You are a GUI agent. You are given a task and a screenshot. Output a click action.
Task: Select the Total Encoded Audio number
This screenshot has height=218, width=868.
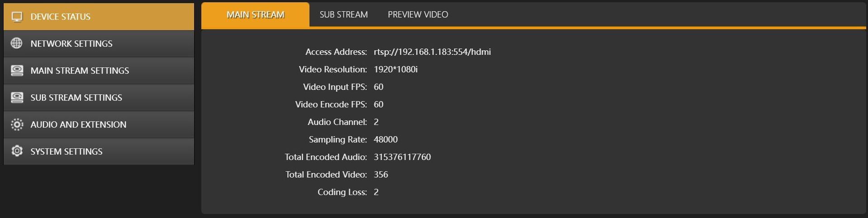pyautogui.click(x=402, y=157)
